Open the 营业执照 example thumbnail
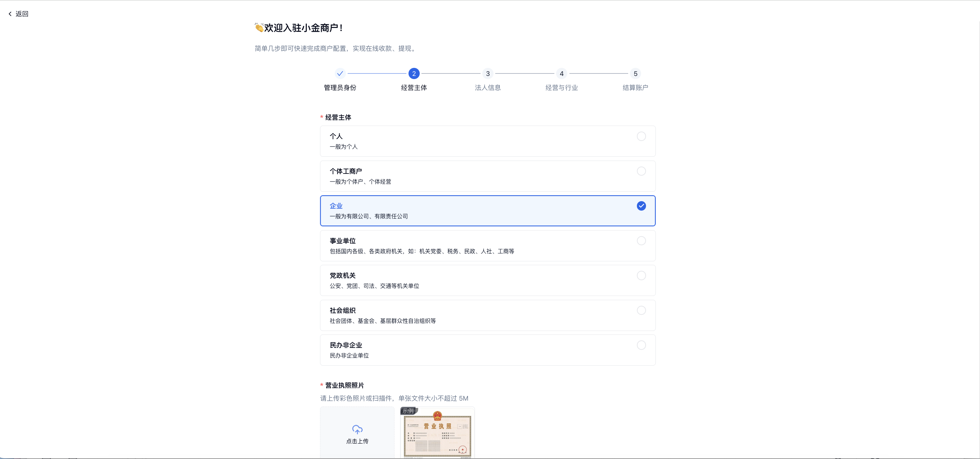Screen dimensions: 980x459 click(438, 433)
